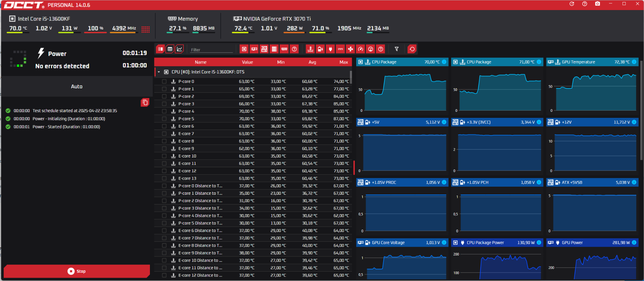The width and height of the screenshot is (644, 281).
Task: Show unknown sensor types filter
Action: (381, 49)
